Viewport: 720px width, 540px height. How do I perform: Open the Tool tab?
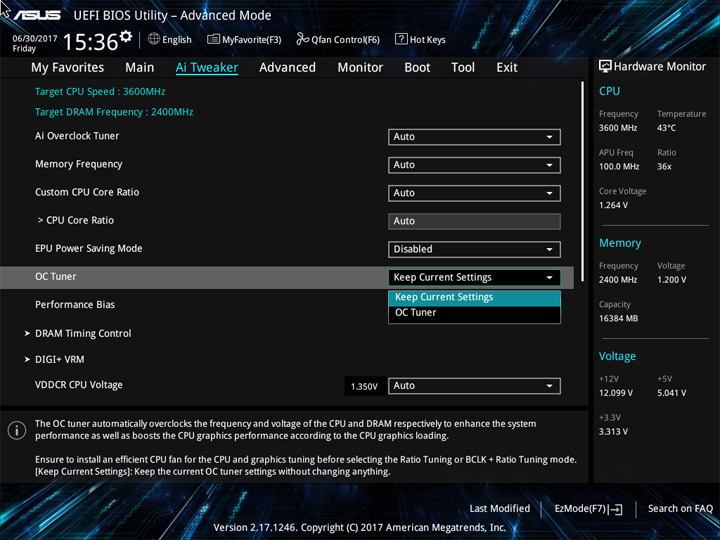click(x=463, y=68)
